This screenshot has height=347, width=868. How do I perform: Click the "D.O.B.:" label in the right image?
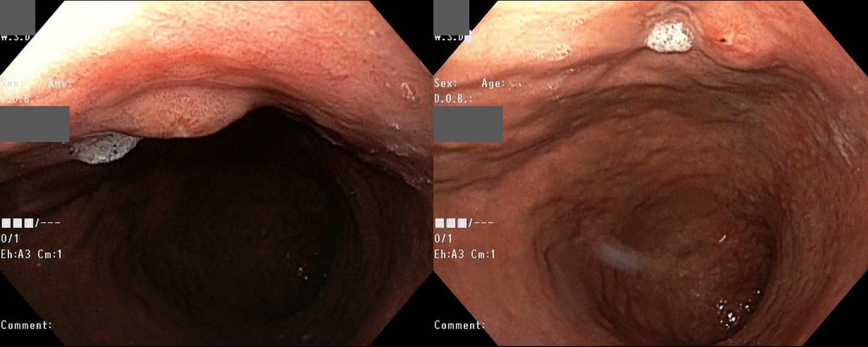pyautogui.click(x=454, y=98)
